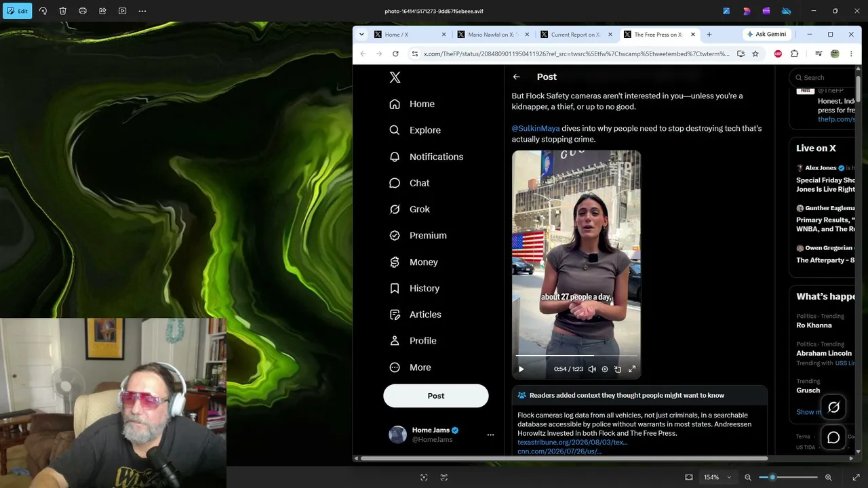Image resolution: width=868 pixels, height=488 pixels.
Task: Adjust the Photos zoom slider
Action: (788, 477)
